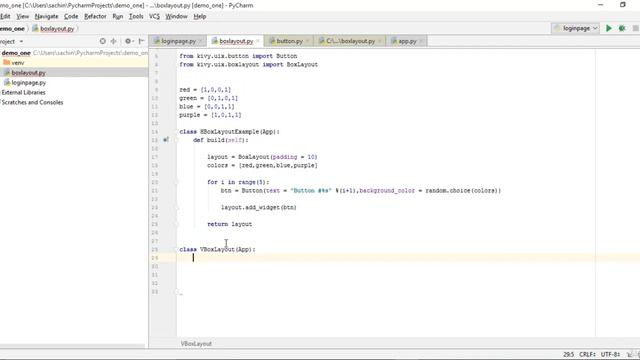Screen dimensions: 640x360
Task: Open the Navigate menu
Action: 46,16
